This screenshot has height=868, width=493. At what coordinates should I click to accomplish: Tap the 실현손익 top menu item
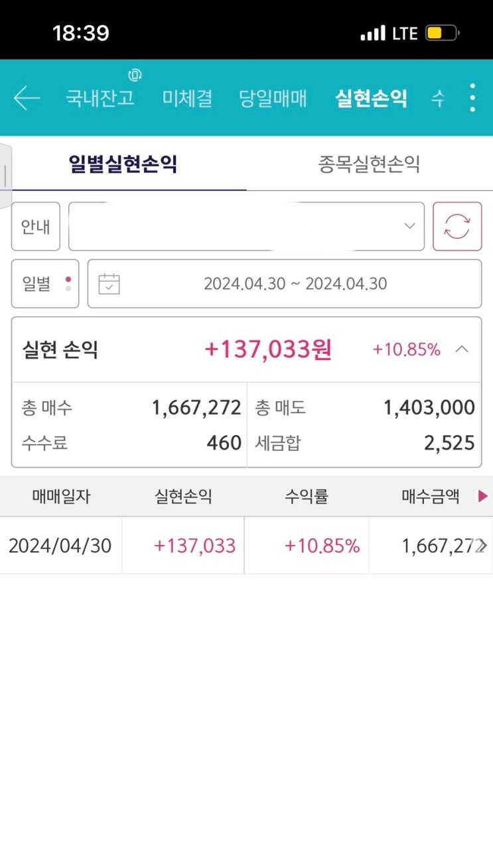(x=371, y=98)
